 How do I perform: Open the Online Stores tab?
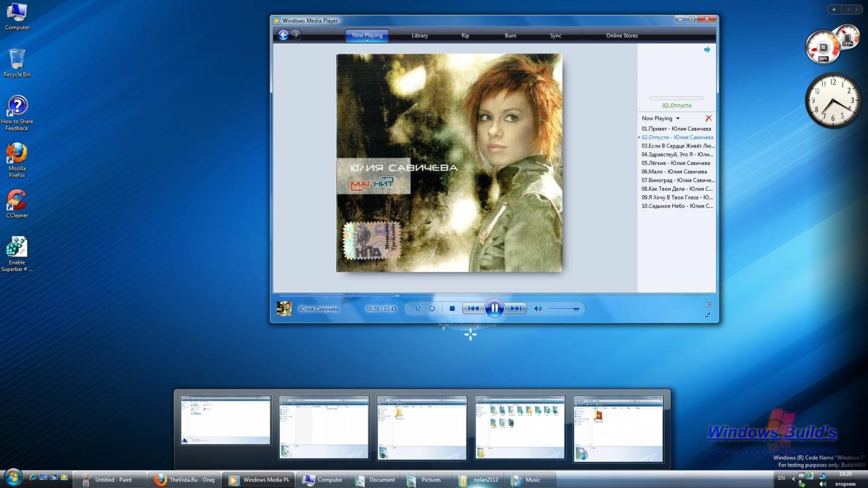point(622,36)
